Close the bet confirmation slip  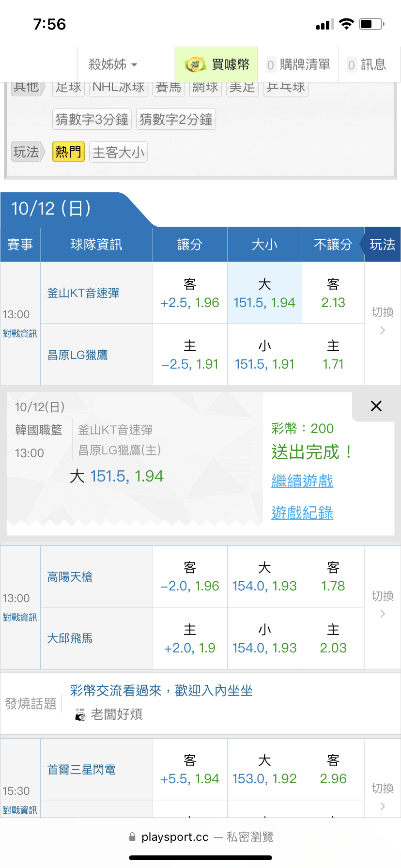[x=376, y=406]
